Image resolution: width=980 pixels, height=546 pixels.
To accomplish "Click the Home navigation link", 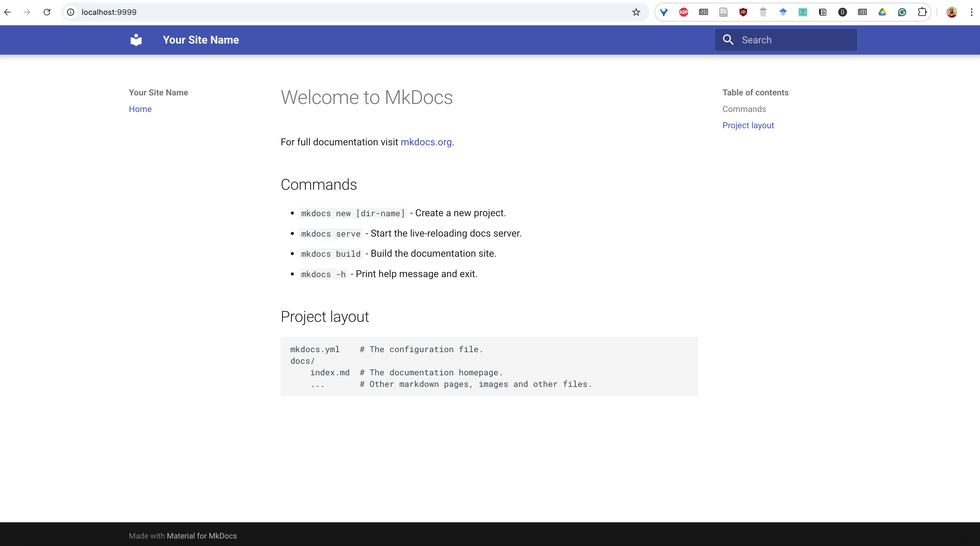I will (141, 109).
